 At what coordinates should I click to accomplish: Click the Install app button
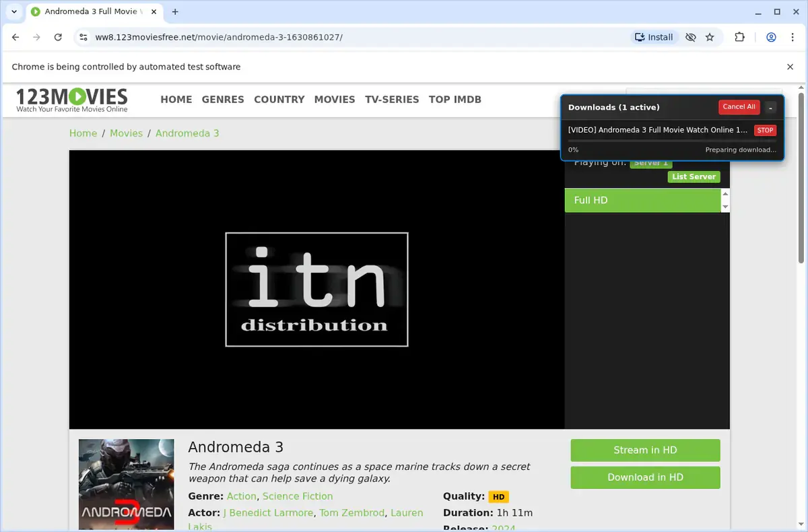click(x=653, y=37)
